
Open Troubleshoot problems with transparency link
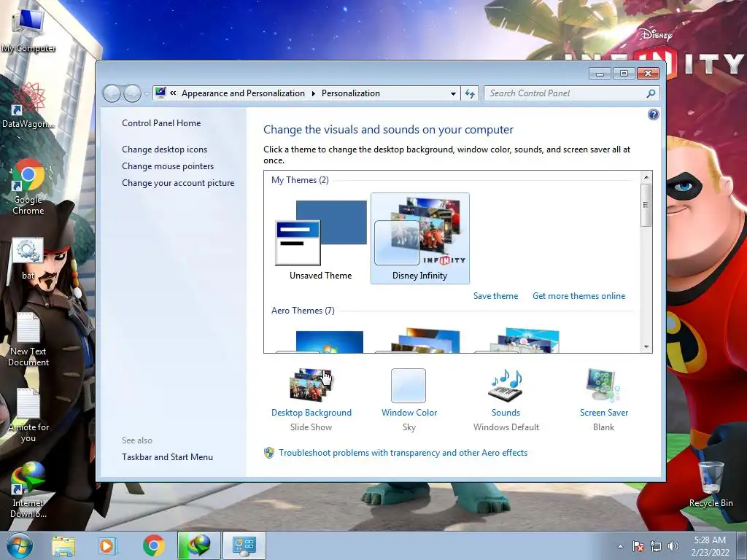tap(403, 452)
